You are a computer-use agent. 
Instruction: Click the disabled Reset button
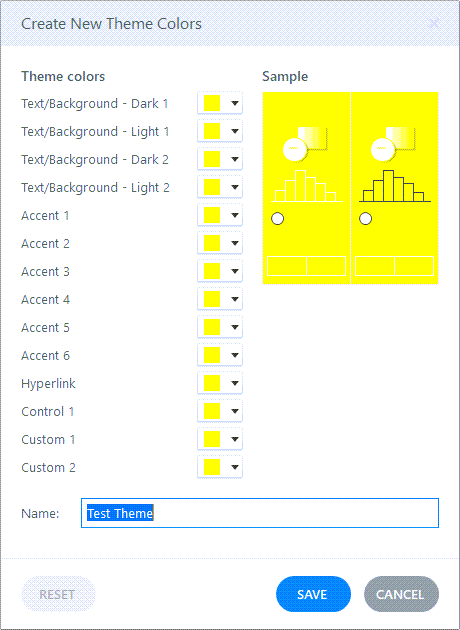point(58,594)
